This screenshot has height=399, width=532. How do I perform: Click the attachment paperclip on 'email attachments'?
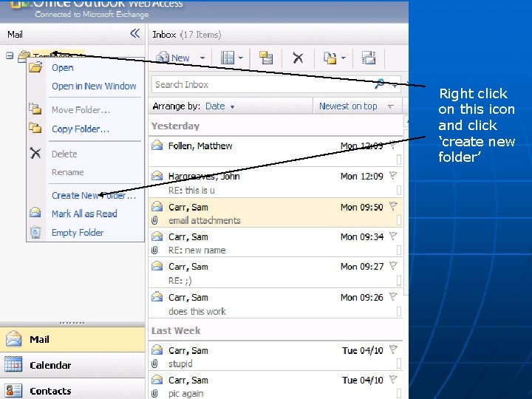[154, 220]
